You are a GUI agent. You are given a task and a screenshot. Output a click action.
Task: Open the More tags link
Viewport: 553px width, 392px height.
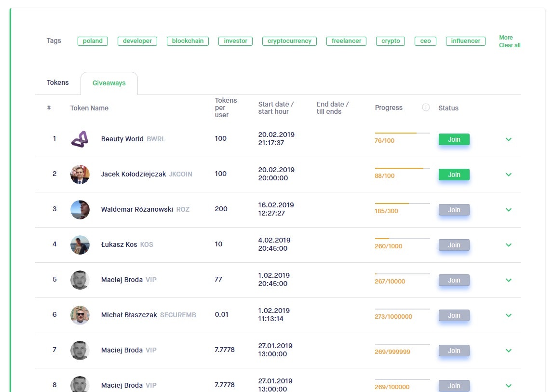click(506, 37)
